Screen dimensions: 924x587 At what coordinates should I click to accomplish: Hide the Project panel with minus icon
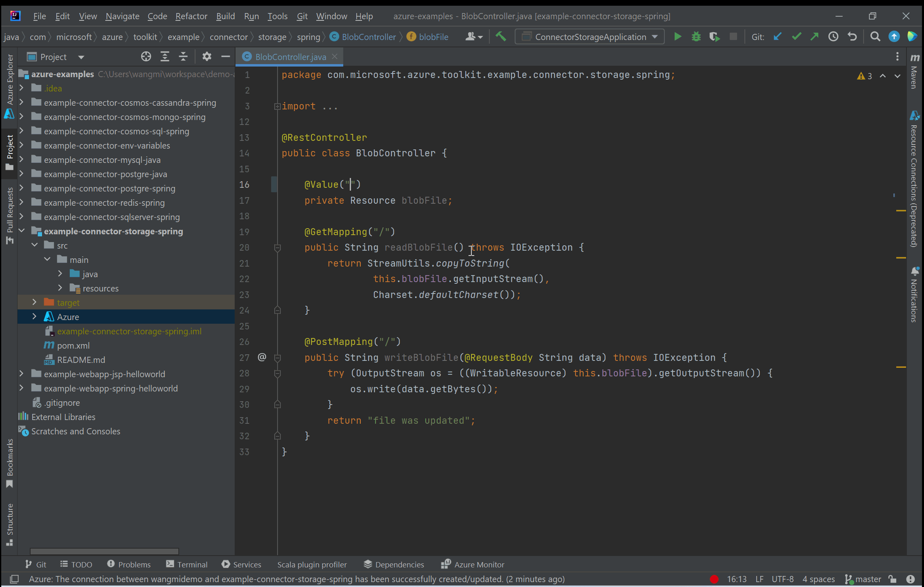click(225, 57)
